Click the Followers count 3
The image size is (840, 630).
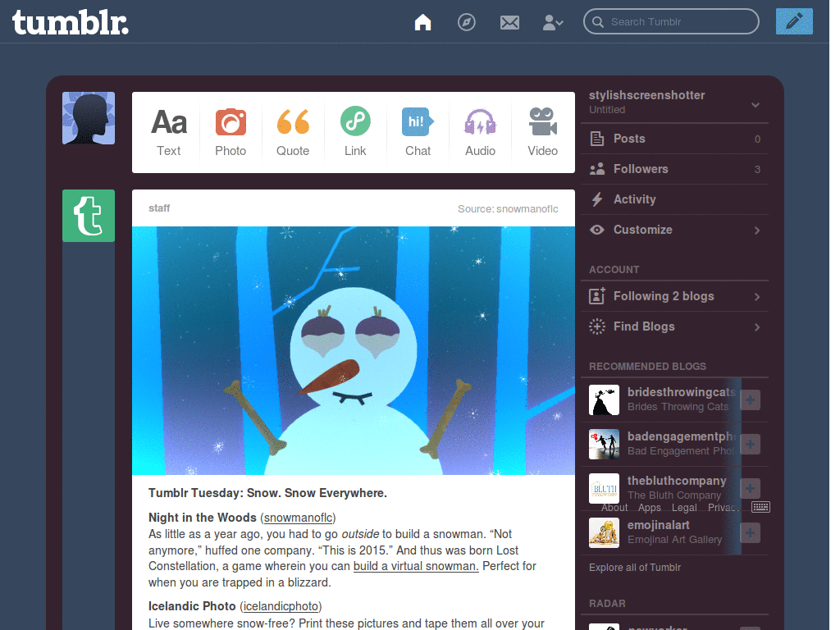click(x=757, y=170)
